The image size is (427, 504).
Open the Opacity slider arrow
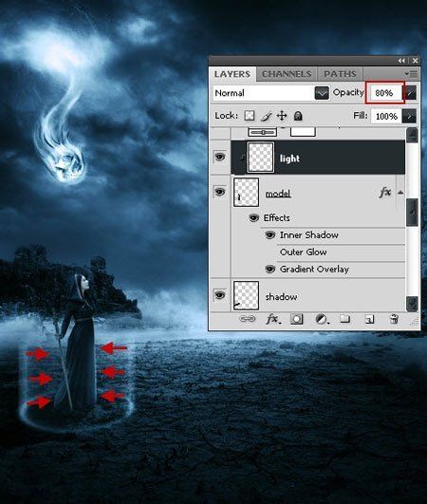[410, 93]
